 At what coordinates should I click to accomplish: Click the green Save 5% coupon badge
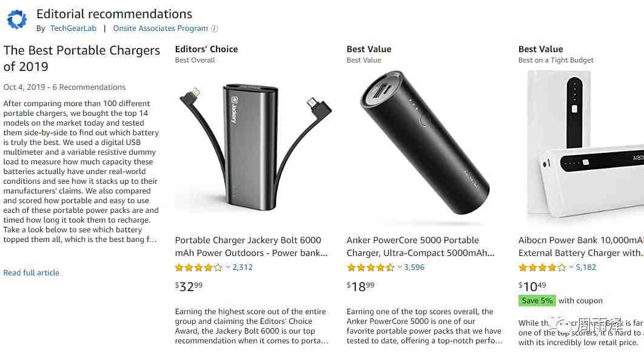(x=537, y=301)
